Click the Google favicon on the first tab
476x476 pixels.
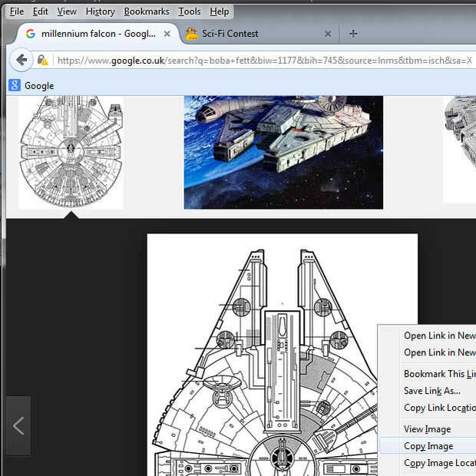31,33
